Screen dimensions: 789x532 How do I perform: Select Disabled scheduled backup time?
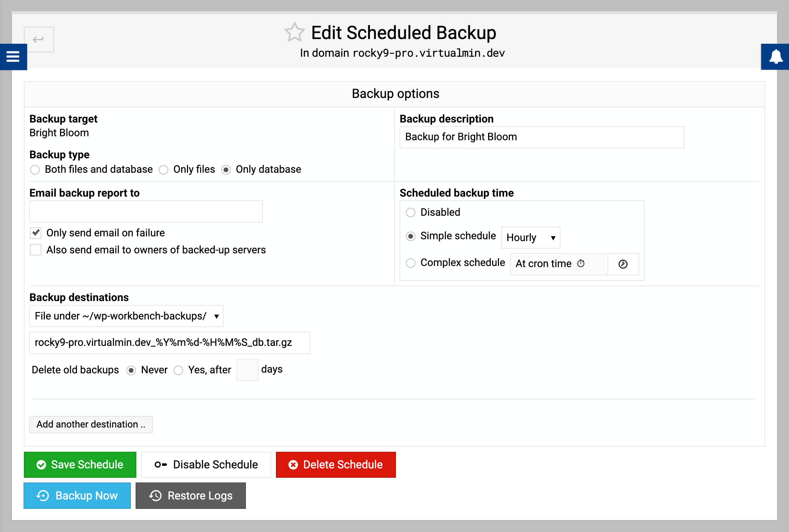[x=410, y=213]
